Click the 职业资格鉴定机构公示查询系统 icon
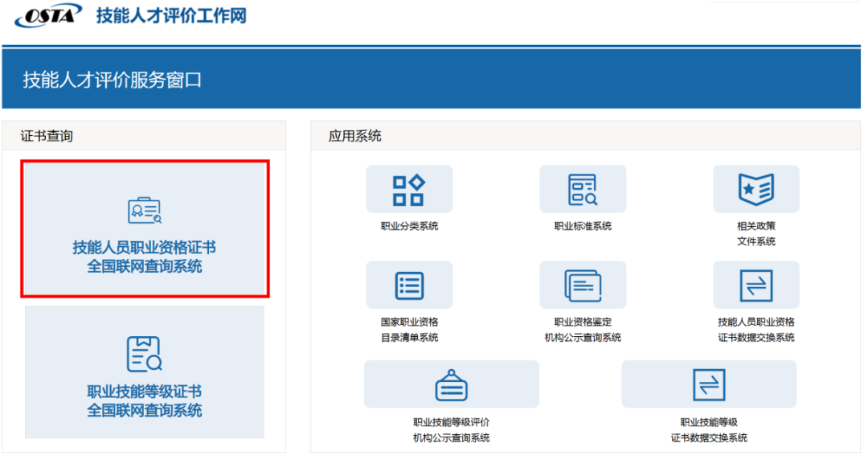This screenshot has width=868, height=460. coord(583,285)
